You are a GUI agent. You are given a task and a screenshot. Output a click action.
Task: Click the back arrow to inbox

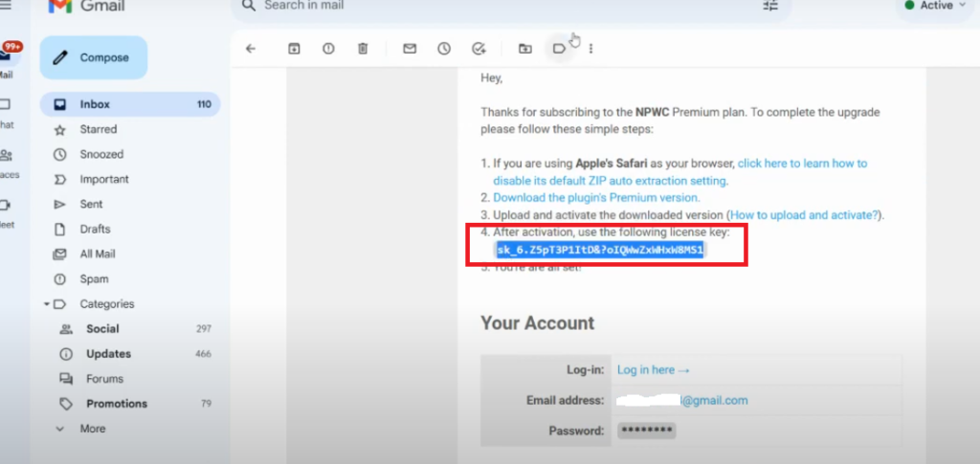coord(251,49)
